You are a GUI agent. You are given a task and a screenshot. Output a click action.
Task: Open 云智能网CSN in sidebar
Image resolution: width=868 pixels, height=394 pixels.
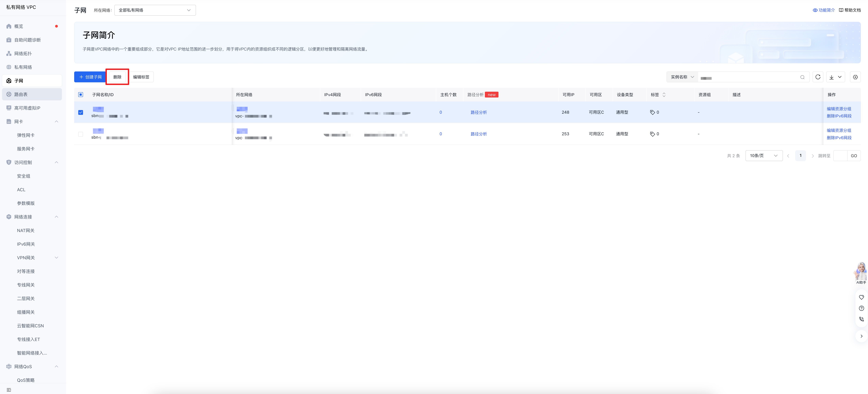tap(30, 326)
